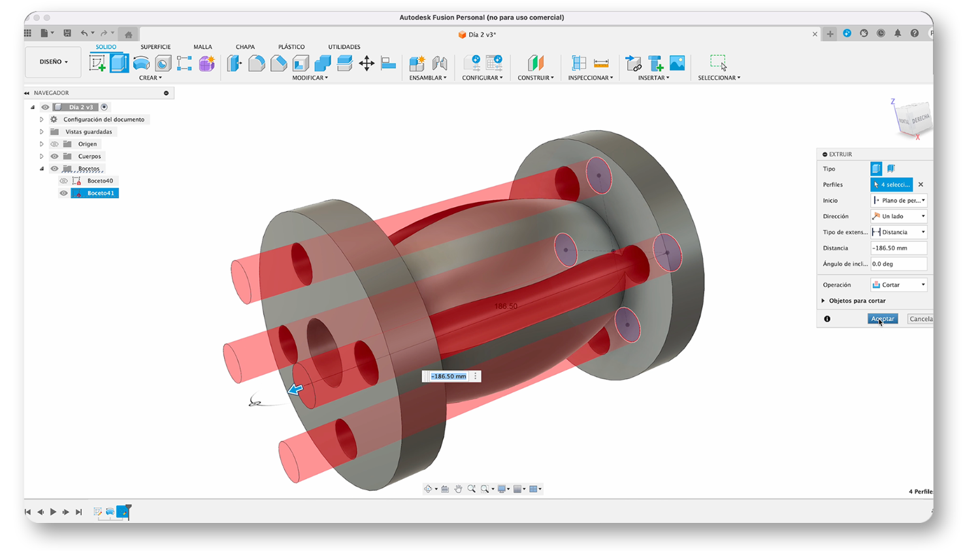Select the Move/Copy tool
This screenshot has height=551, width=980.
tap(367, 63)
